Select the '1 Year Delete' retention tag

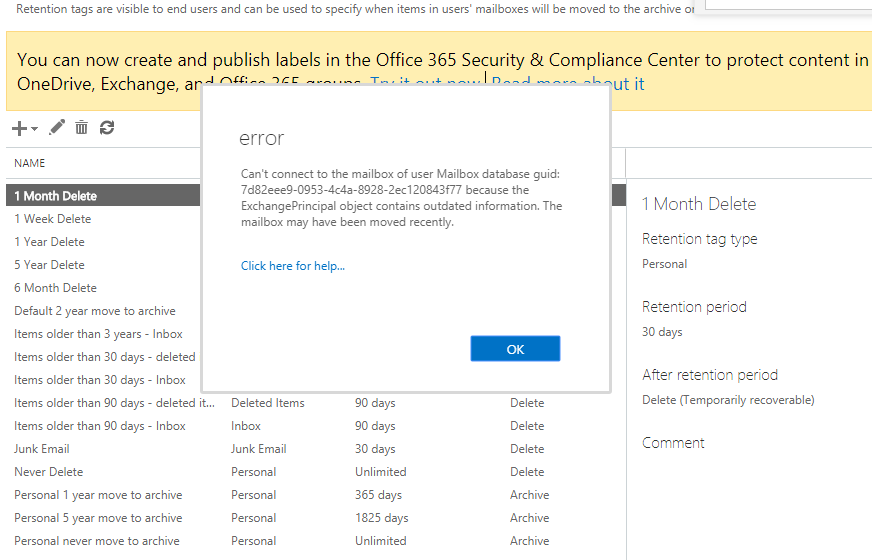point(50,242)
